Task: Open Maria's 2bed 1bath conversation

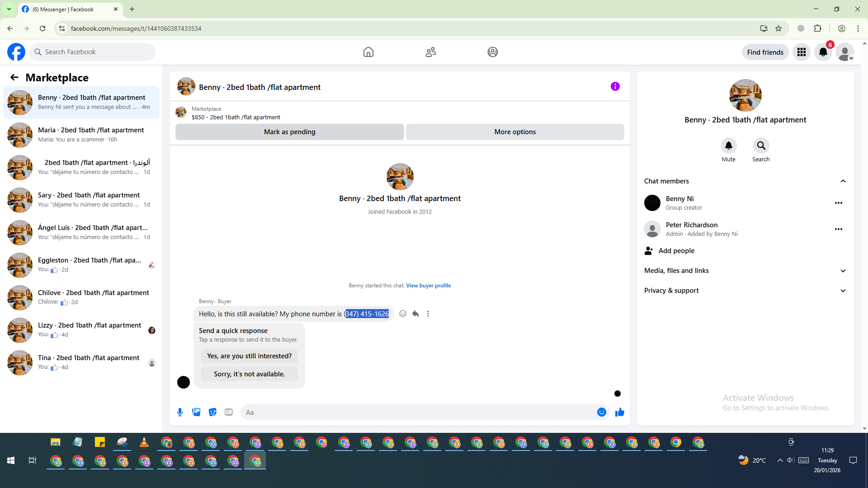Action: [81, 135]
